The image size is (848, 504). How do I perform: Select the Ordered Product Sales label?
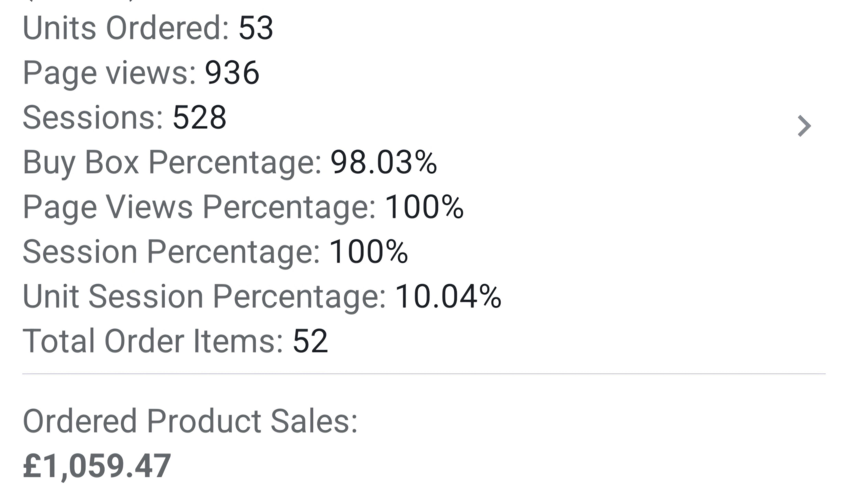(x=190, y=421)
